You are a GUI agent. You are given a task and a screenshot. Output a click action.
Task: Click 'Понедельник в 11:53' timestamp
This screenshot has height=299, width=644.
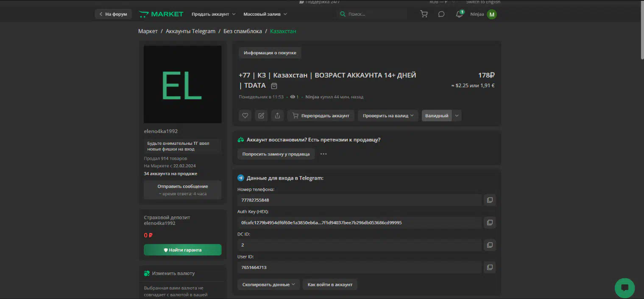point(261,97)
